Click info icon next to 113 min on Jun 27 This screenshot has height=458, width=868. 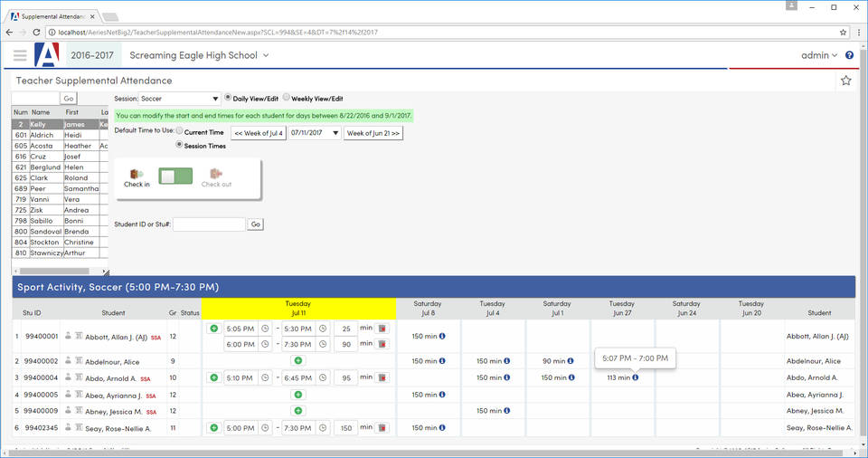[636, 377]
